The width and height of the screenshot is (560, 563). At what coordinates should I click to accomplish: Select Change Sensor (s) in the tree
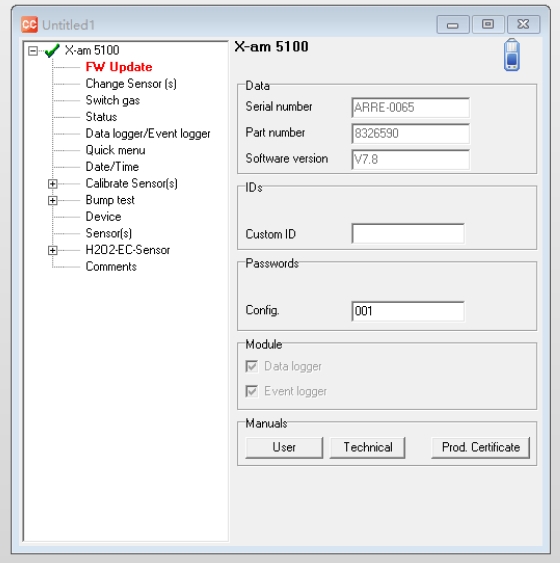tap(131, 84)
